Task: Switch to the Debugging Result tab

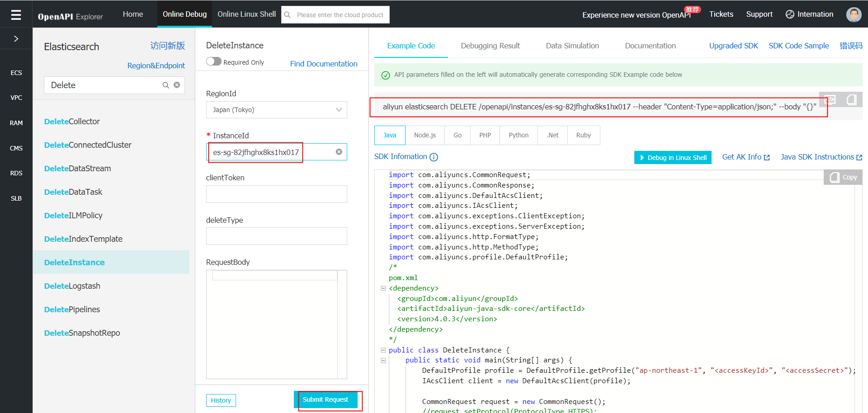Action: [491, 46]
